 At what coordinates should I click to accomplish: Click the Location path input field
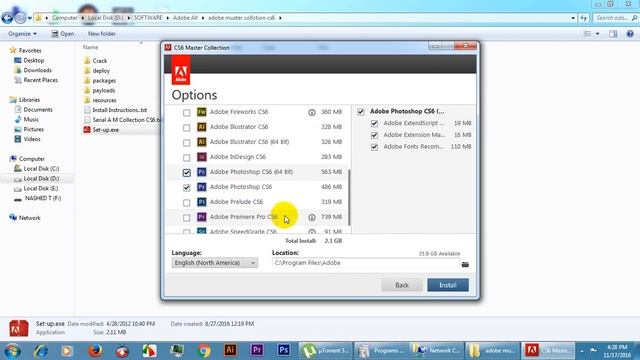coord(366,263)
